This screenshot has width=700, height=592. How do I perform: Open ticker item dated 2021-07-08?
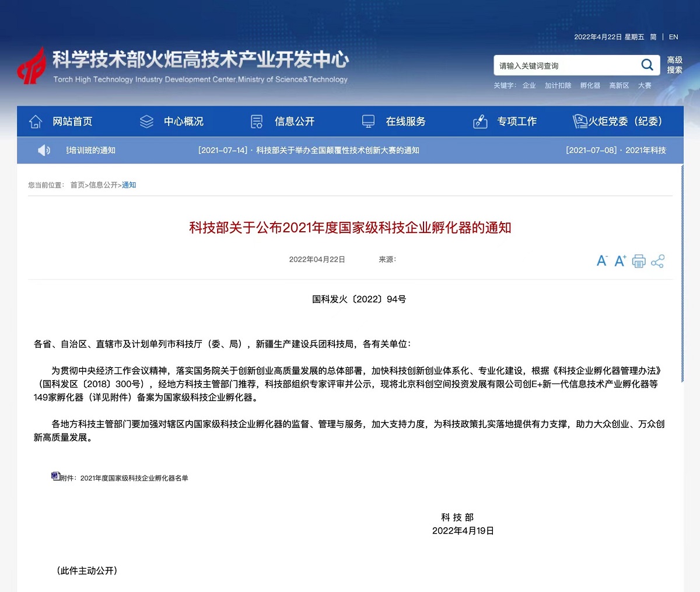pos(616,151)
